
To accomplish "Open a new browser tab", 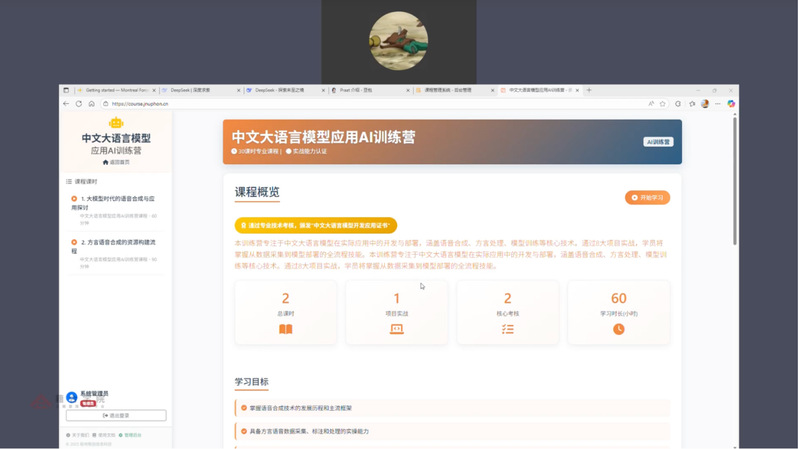I will pyautogui.click(x=589, y=90).
